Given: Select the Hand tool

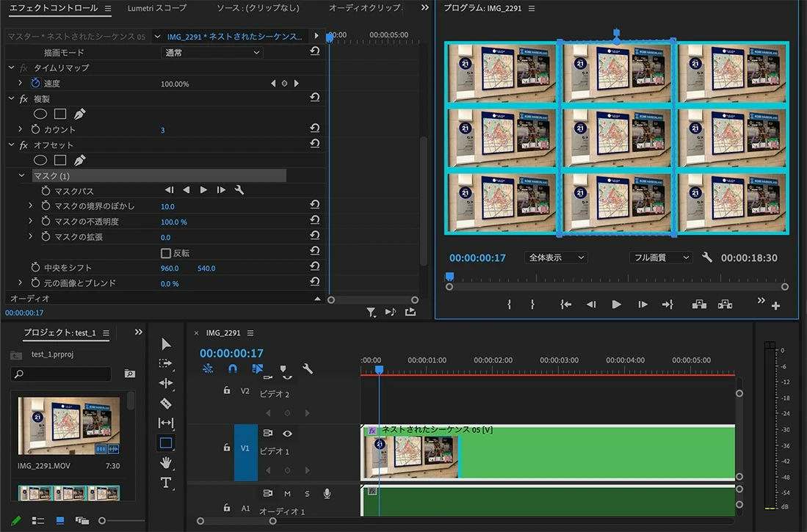Looking at the screenshot, I should coord(166,462).
